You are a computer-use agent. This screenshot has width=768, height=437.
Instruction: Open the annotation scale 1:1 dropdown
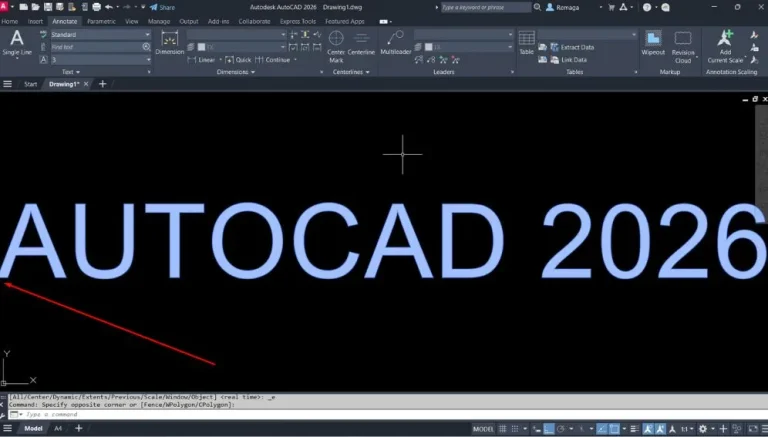coord(687,429)
